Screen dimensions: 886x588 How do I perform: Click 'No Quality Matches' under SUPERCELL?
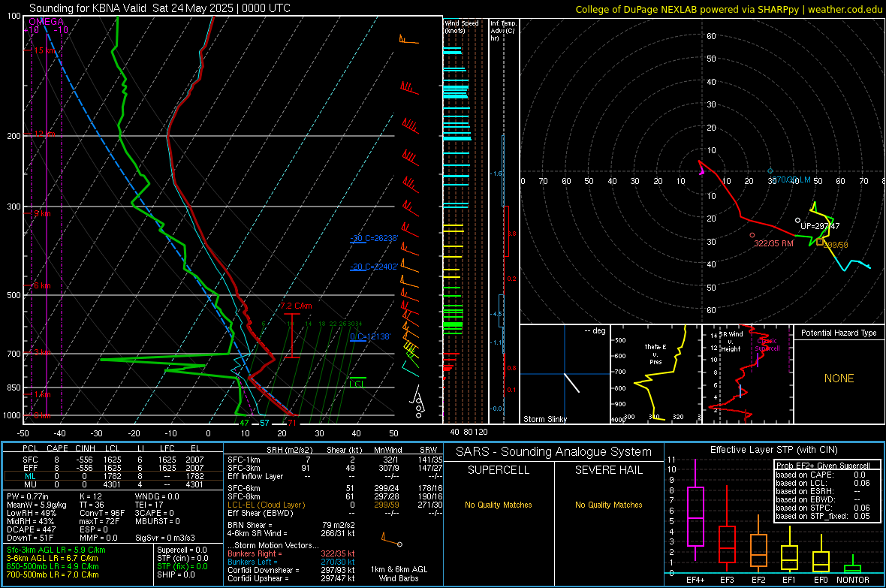[x=499, y=505]
